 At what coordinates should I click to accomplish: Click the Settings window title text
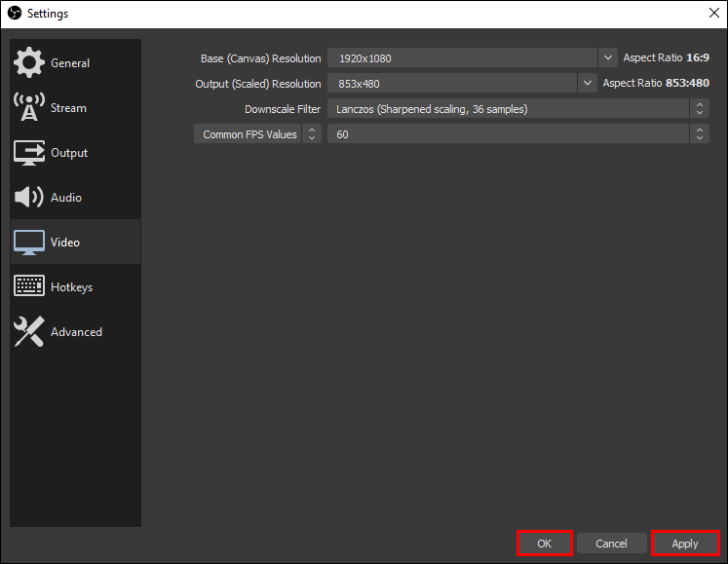pos(48,14)
